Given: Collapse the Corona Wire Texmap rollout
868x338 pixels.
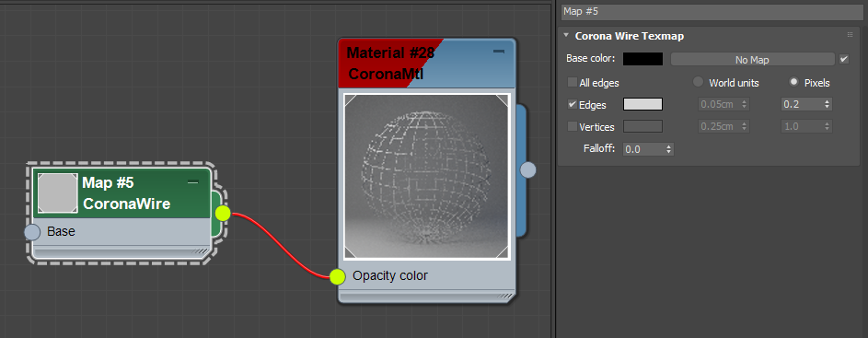Looking at the screenshot, I should click(x=566, y=36).
